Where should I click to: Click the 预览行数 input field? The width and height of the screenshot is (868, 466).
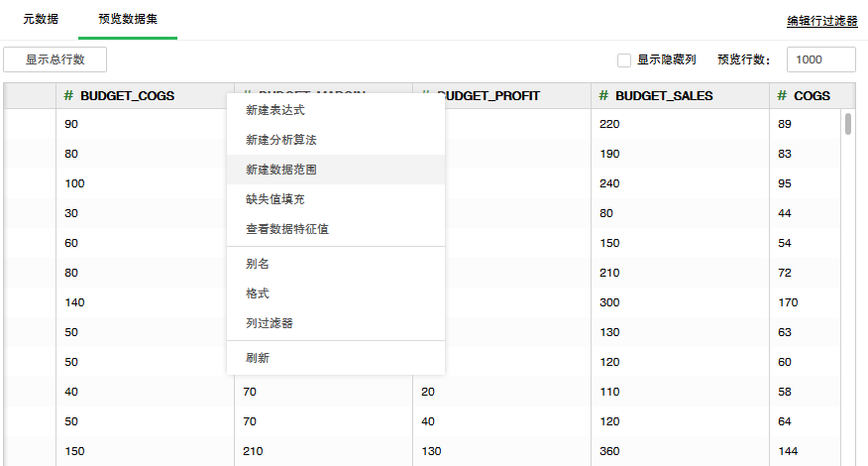tap(820, 59)
